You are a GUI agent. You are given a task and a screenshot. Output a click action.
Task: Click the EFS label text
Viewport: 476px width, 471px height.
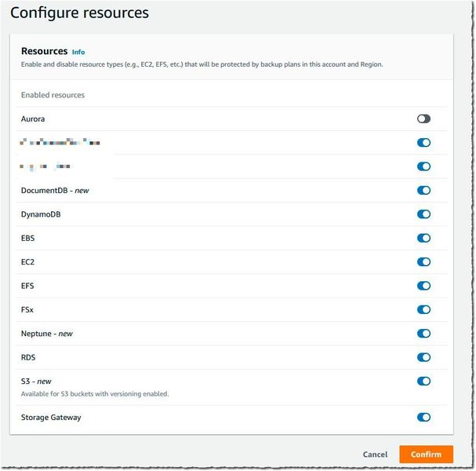point(27,286)
